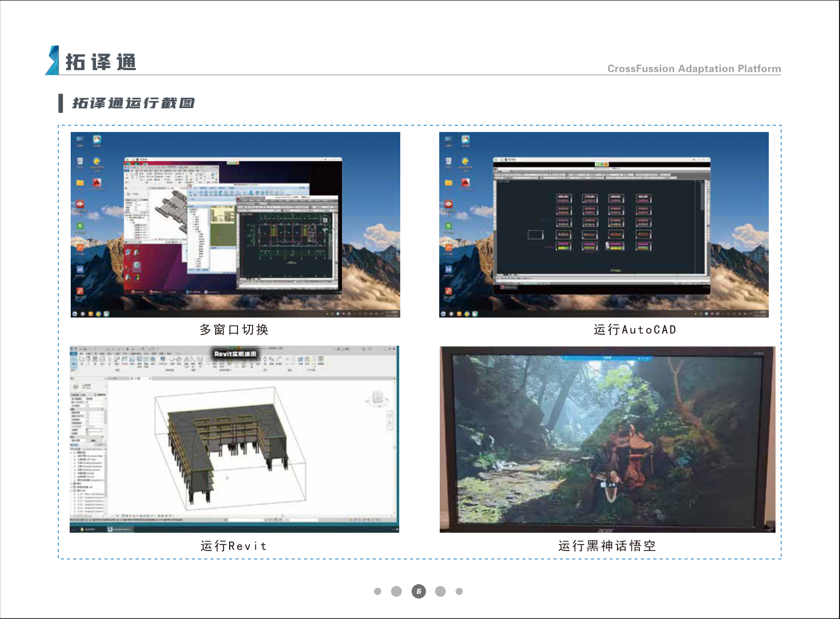Click the red AutoCAD desktop icon in AutoCAD screenshot
This screenshot has width=840, height=619.
(465, 183)
